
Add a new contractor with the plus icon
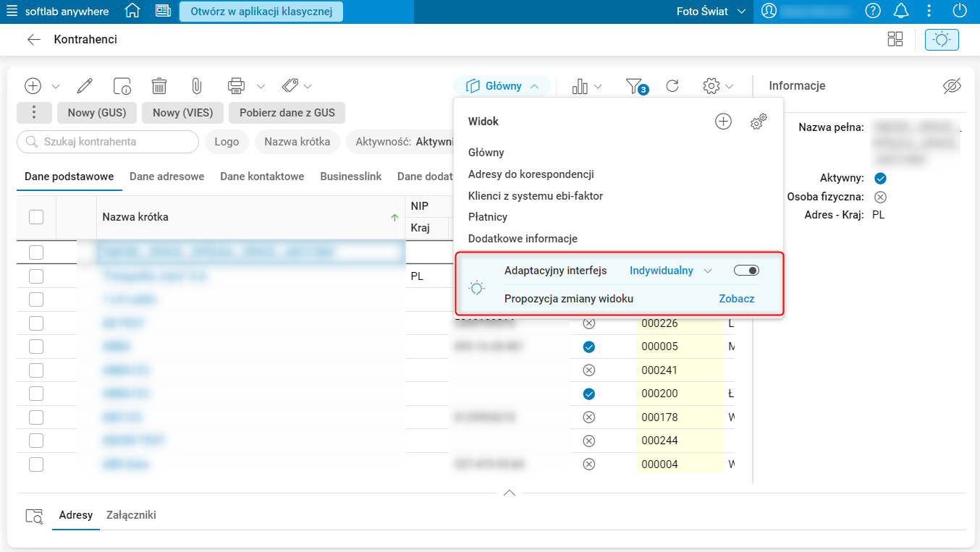[33, 86]
